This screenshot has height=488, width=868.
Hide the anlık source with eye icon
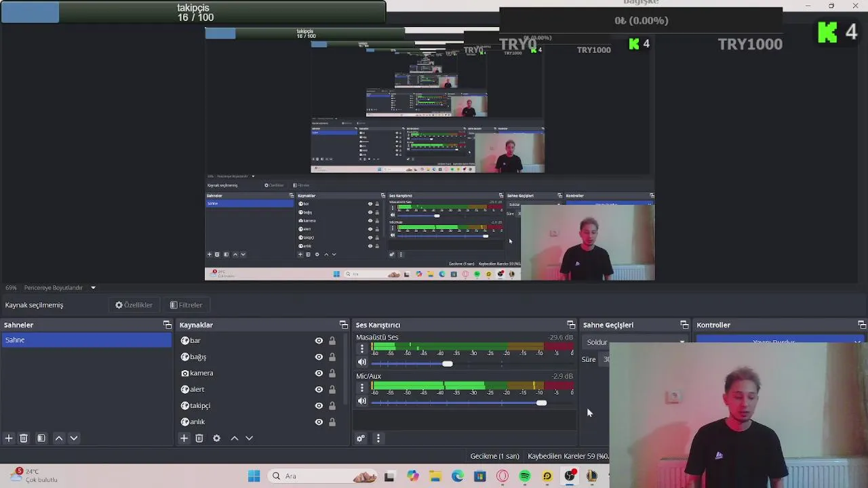pyautogui.click(x=319, y=422)
